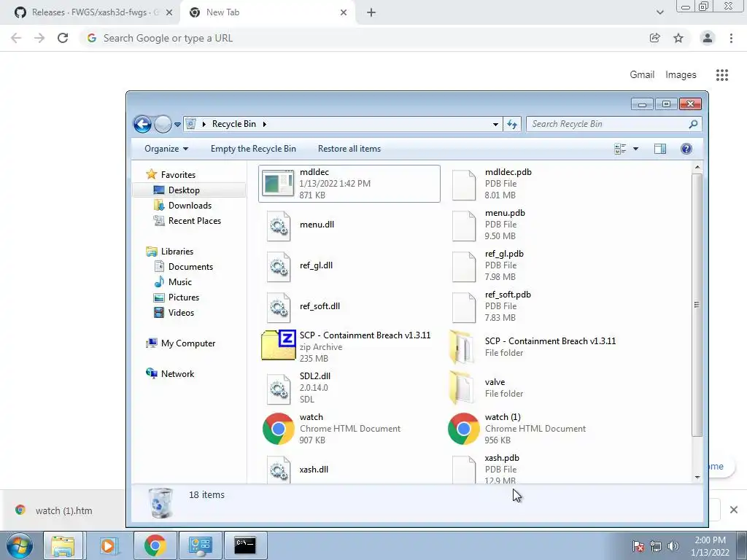Click Empty the Recycle Bin
The height and width of the screenshot is (560, 747).
[x=253, y=149]
